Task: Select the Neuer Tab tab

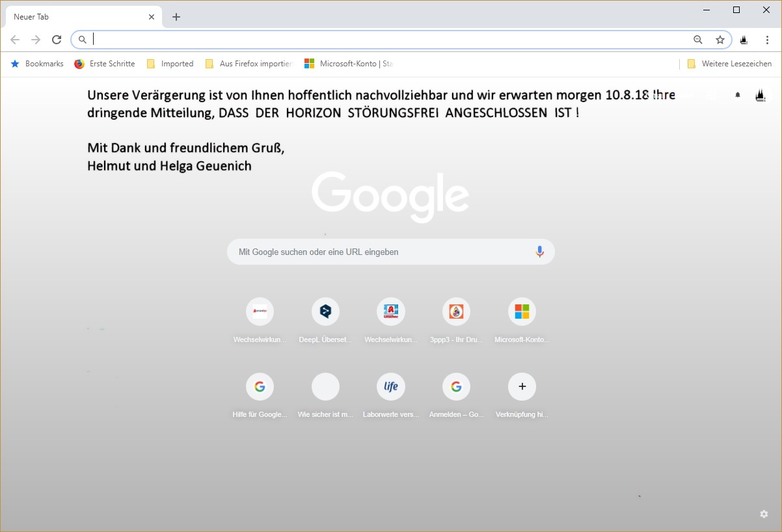Action: pyautogui.click(x=83, y=17)
